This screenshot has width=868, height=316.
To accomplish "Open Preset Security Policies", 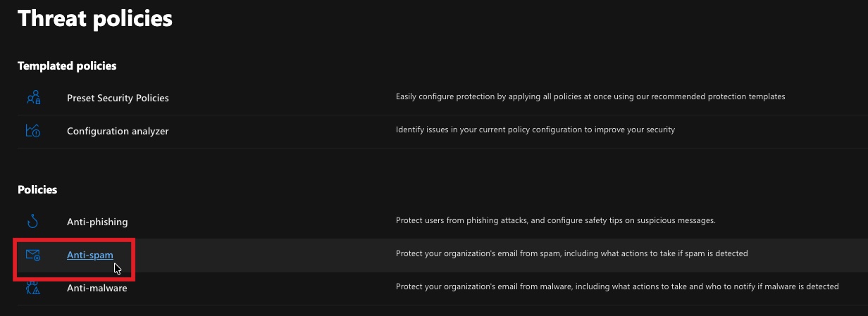I will pos(118,98).
